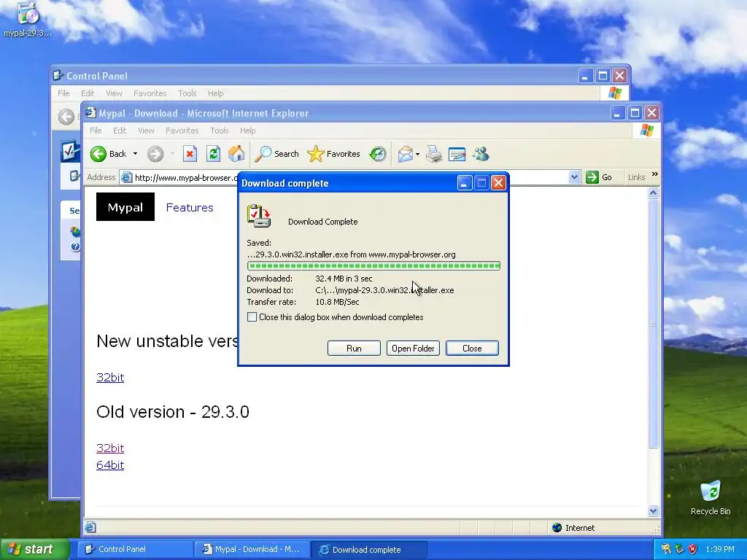Click the Internet zone globe in status bar

(557, 528)
